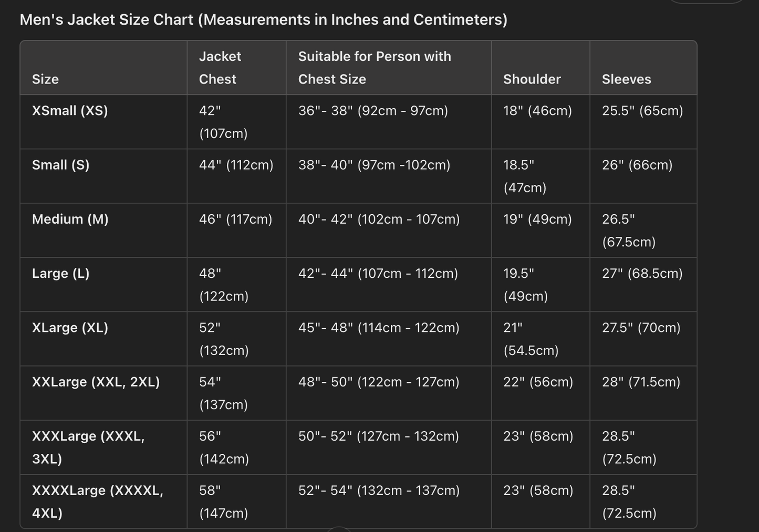Screen dimensions: 759x532
Task: Select the Large (L) size label
Action: 60,274
